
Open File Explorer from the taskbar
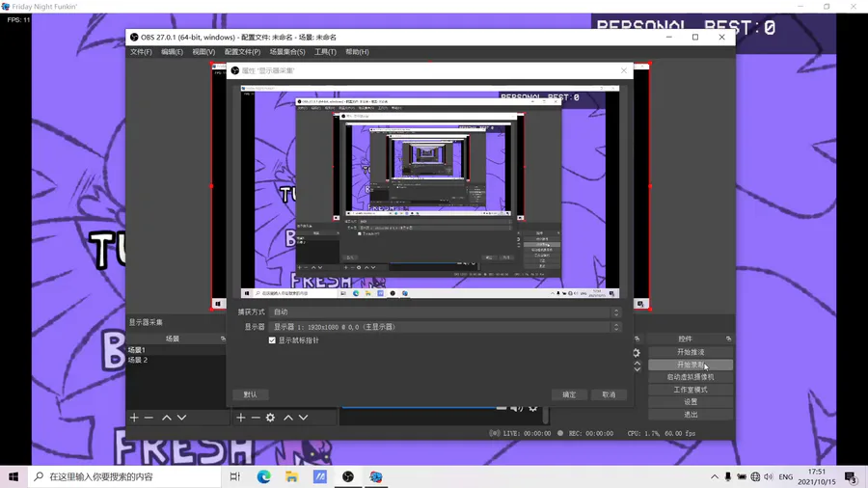pos(291,476)
